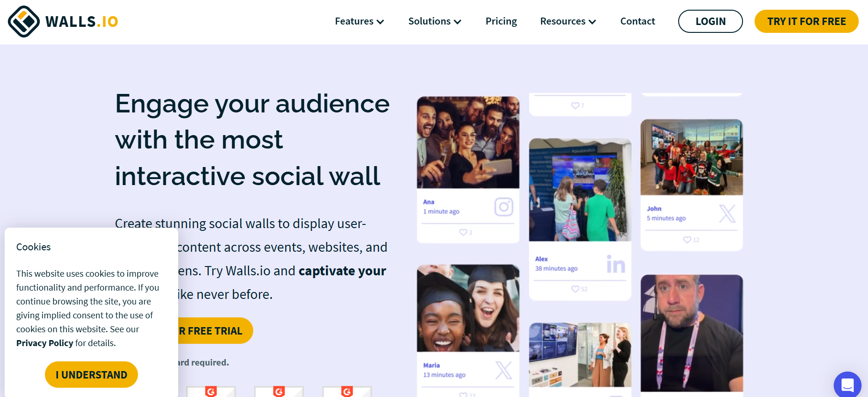Click '1 minute ago' timestamp

(441, 211)
